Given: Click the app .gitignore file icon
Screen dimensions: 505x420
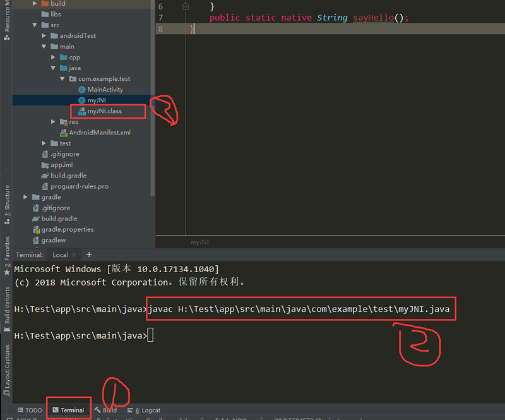Looking at the screenshot, I should click(45, 154).
